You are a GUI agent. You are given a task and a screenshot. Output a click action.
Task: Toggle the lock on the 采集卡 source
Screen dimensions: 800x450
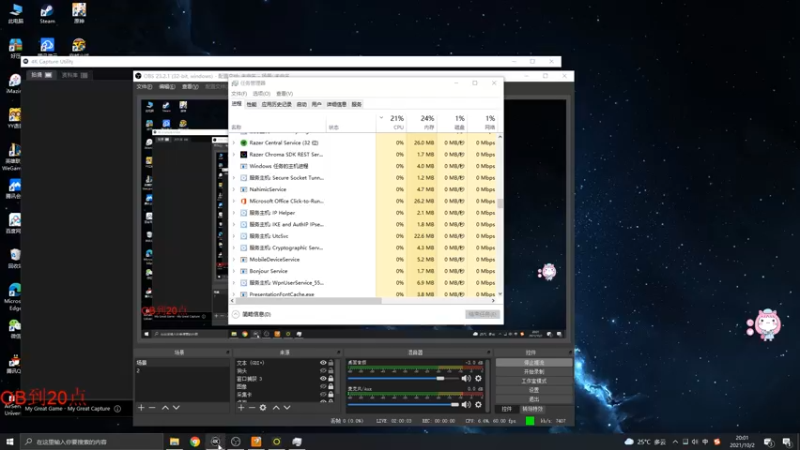331,394
